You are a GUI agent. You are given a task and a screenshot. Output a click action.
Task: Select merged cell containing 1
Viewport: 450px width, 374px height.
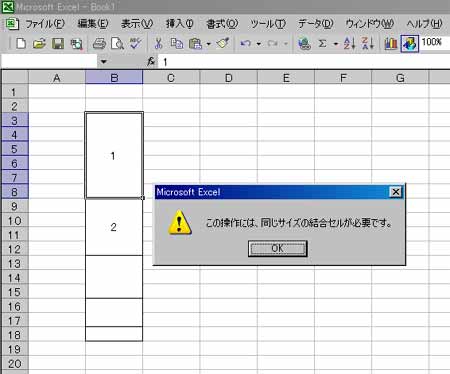[x=114, y=155]
